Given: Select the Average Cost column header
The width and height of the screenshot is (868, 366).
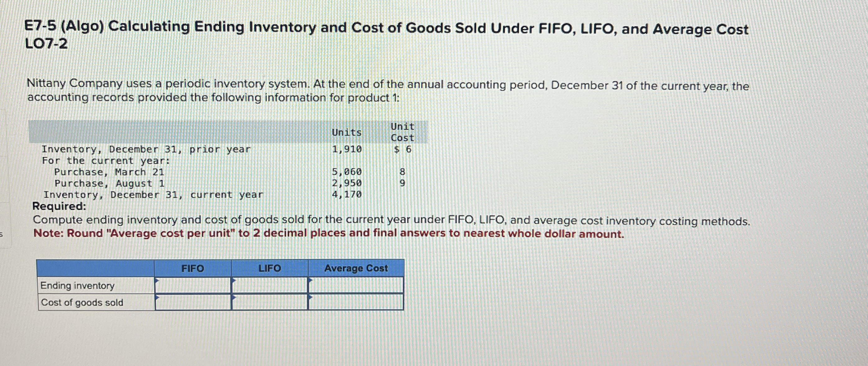Looking at the screenshot, I should pyautogui.click(x=355, y=268).
